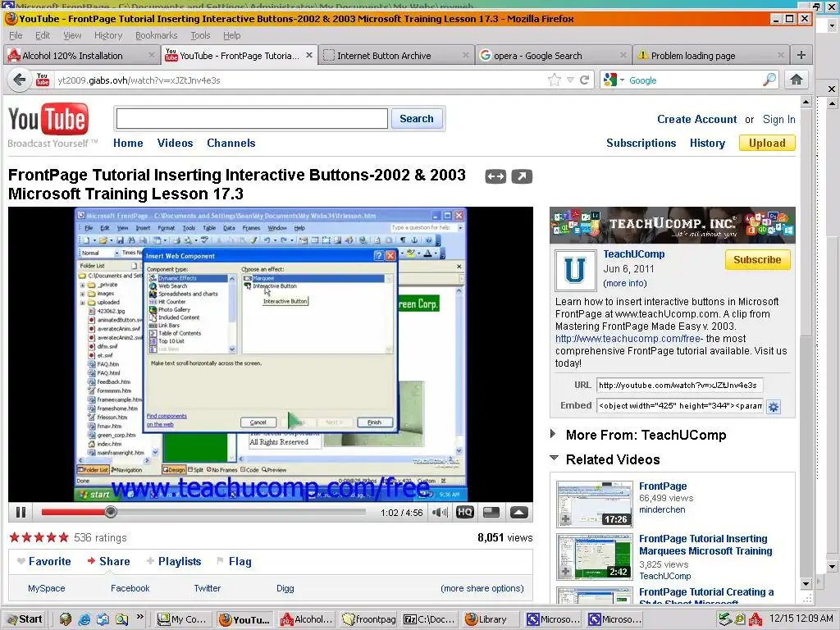Open the Firefox home page icon

(x=796, y=80)
